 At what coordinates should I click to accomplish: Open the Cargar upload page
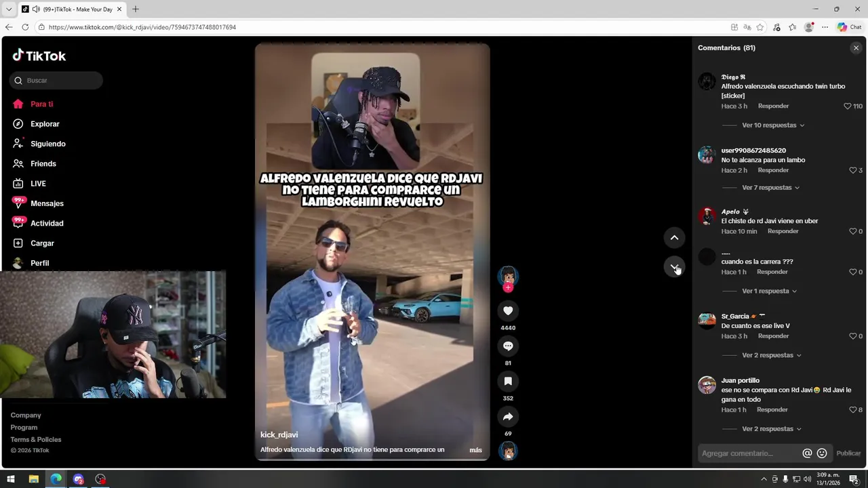pyautogui.click(x=33, y=243)
